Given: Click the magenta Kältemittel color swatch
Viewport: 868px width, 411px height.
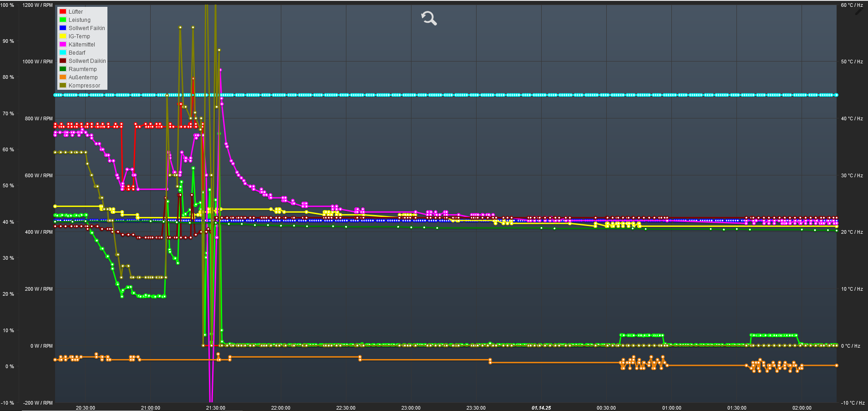Looking at the screenshot, I should tap(63, 45).
